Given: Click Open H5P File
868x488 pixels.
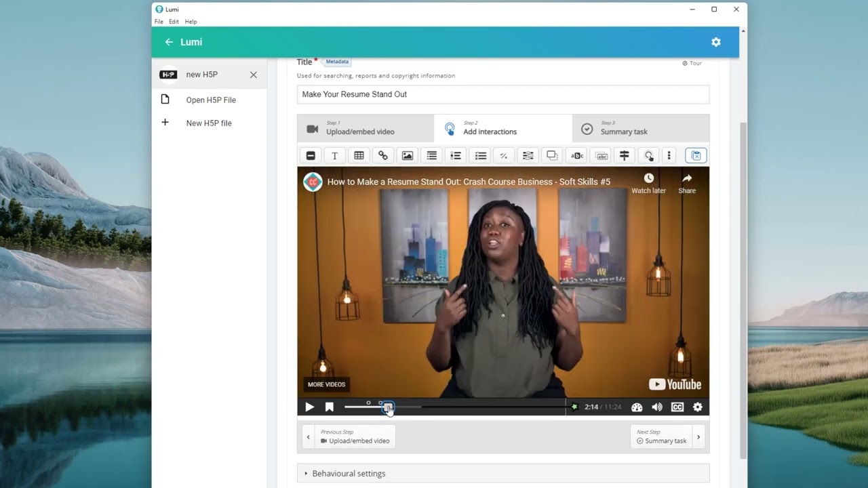Looking at the screenshot, I should click(210, 100).
